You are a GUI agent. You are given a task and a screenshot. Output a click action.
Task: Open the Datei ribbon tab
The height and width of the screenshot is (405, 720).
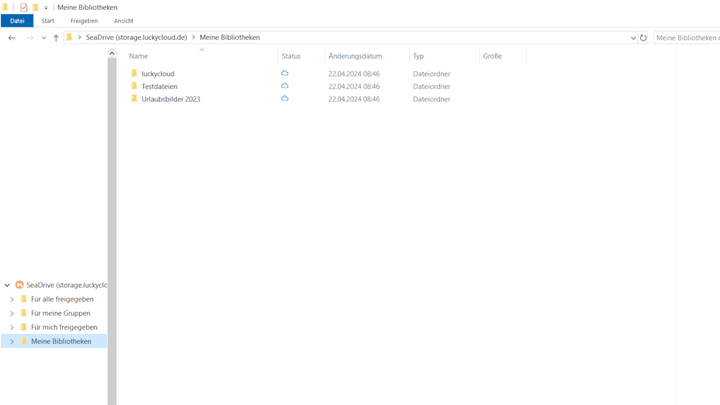pyautogui.click(x=17, y=21)
